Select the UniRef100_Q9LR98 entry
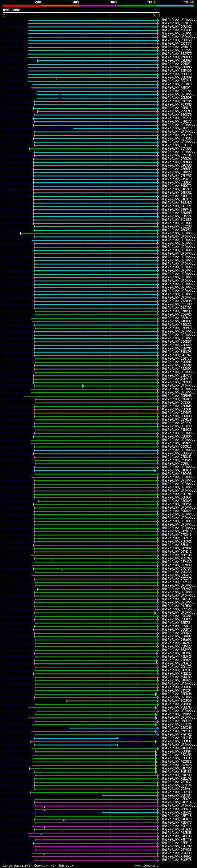Screen dimensions: 197x868 click(176, 98)
